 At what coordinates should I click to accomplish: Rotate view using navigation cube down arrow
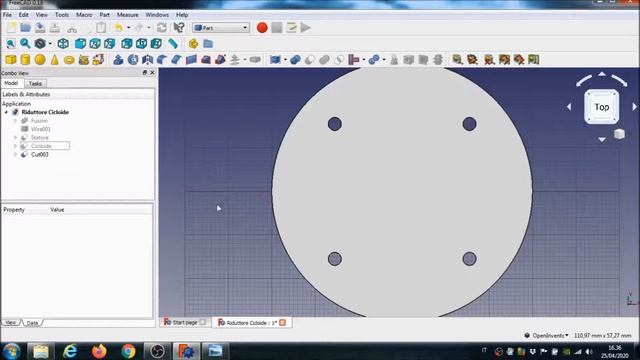602,140
